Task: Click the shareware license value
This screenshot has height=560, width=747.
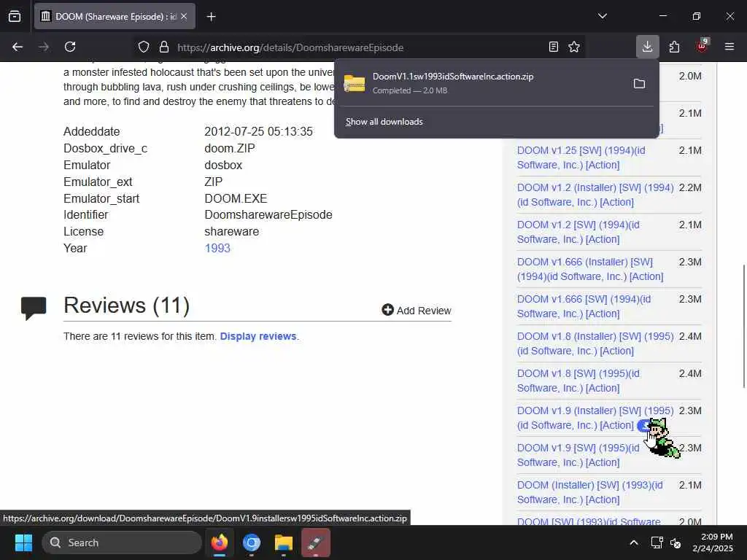Action: click(x=231, y=231)
